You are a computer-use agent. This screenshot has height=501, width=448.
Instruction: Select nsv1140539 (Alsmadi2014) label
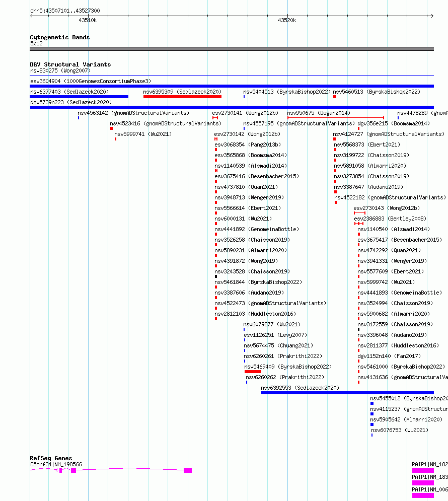coord(251,166)
